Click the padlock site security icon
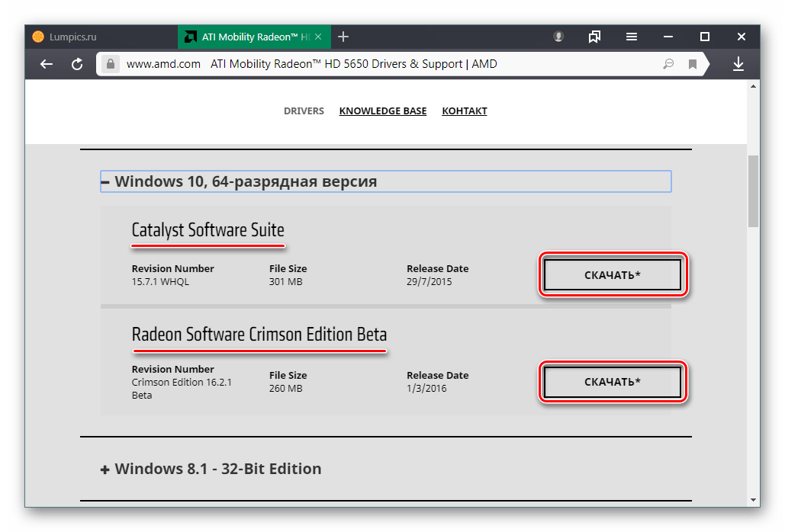785x532 pixels. [x=111, y=64]
